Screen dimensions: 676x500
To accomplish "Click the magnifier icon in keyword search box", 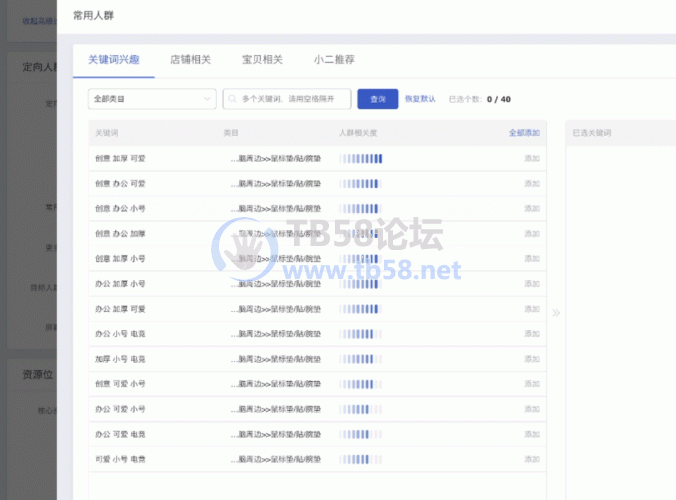I will (x=233, y=99).
